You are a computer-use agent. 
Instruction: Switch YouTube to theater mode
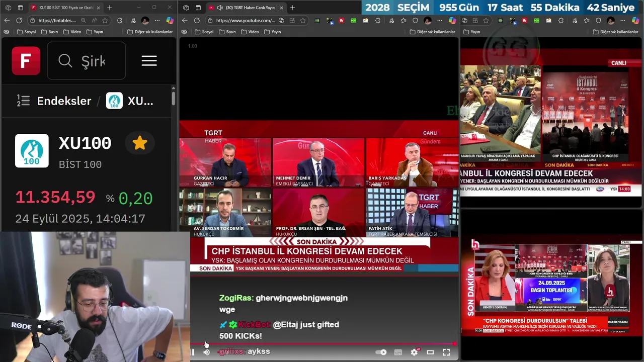tap(430, 352)
